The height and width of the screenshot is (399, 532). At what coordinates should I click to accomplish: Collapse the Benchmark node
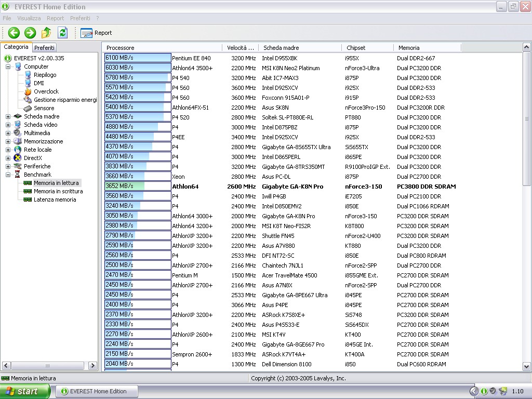(8, 175)
